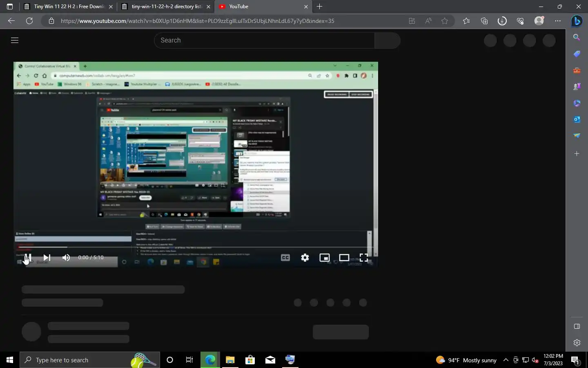Show hidden system tray icons
This screenshot has width=588, height=368.
pos(506,360)
